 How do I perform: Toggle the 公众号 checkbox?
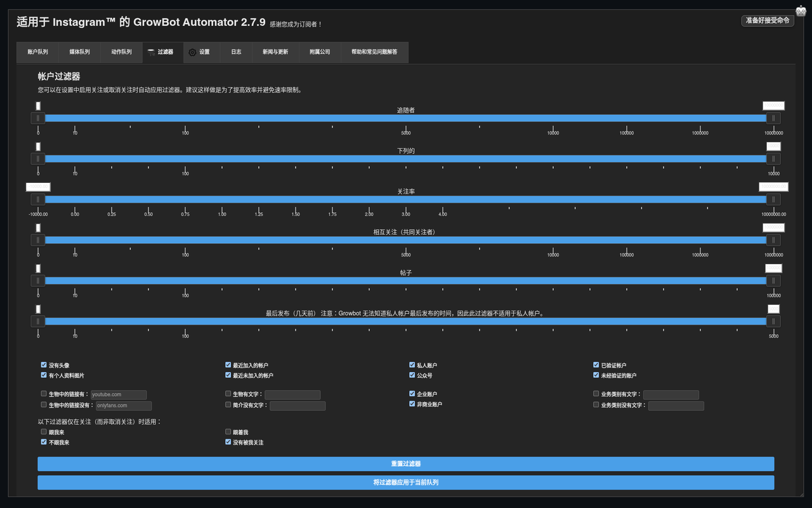(x=412, y=375)
